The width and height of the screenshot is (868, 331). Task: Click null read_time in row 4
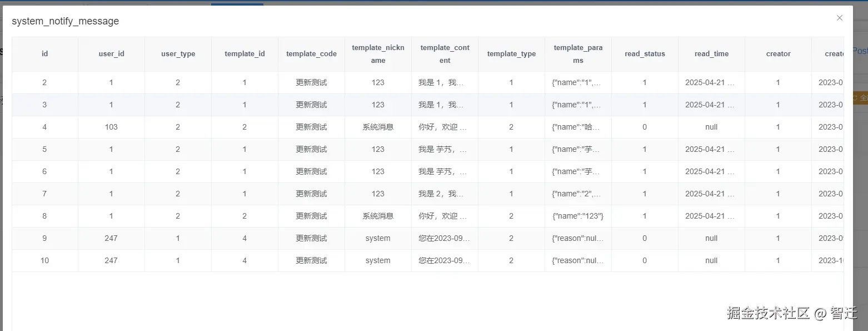pyautogui.click(x=711, y=127)
